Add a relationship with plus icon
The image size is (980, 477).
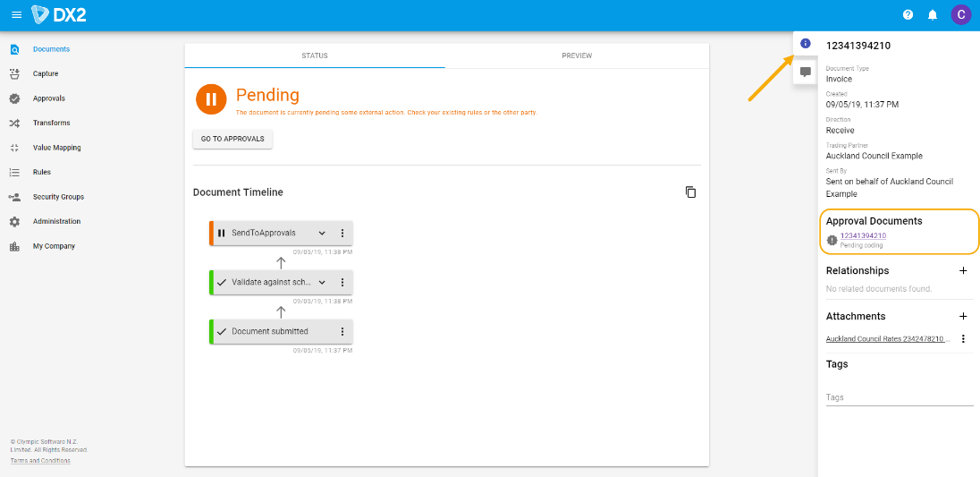click(963, 270)
